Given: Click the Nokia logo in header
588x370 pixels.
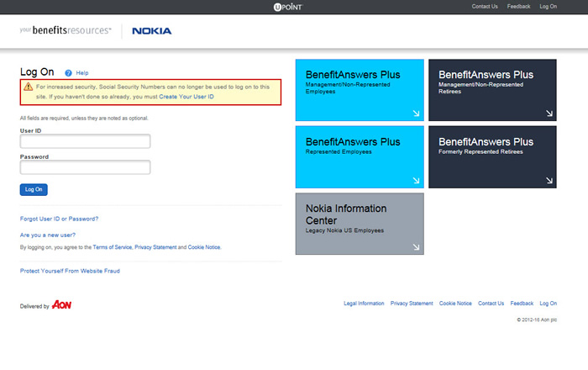Looking at the screenshot, I should (x=152, y=31).
